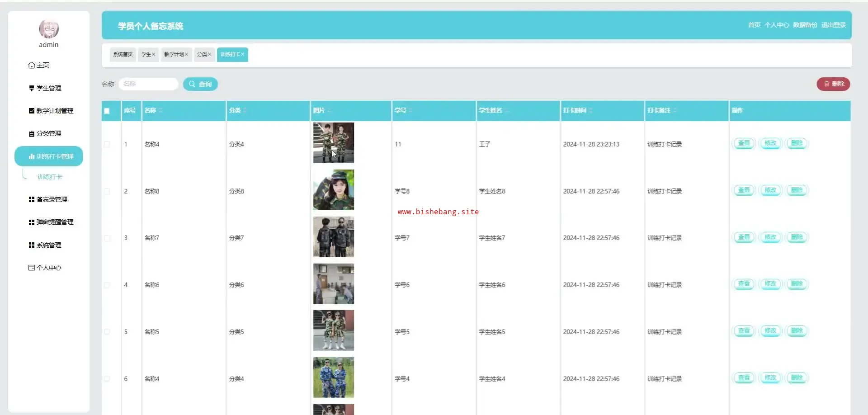Expand the 教学计划管理 sidebar menu
868x415 pixels.
[x=49, y=111]
